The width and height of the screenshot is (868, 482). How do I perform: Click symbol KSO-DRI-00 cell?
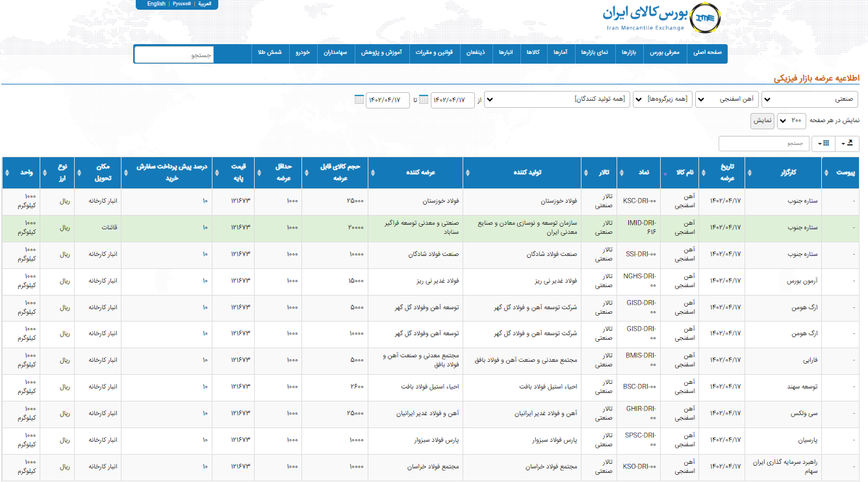coord(639,466)
